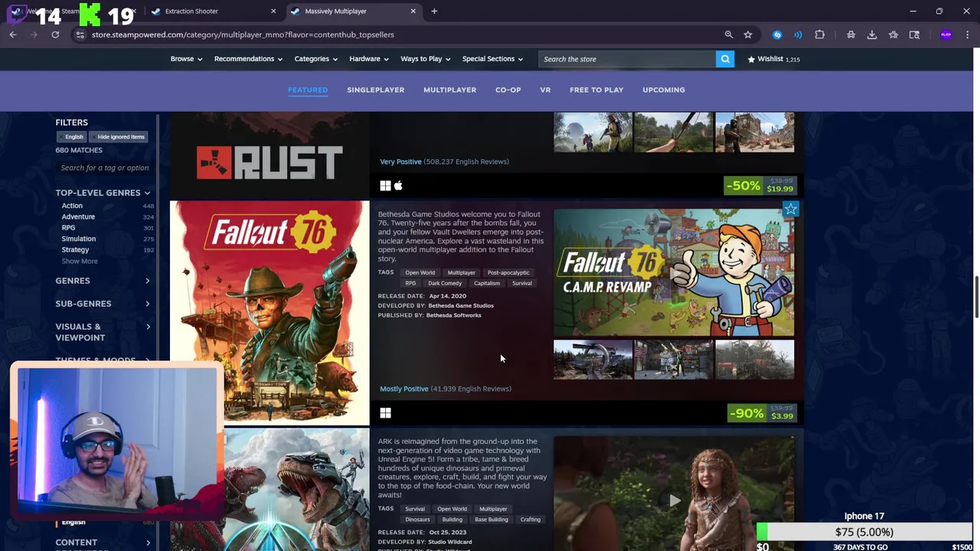980x551 pixels.
Task: Open the Wishlist star link
Action: (x=773, y=59)
